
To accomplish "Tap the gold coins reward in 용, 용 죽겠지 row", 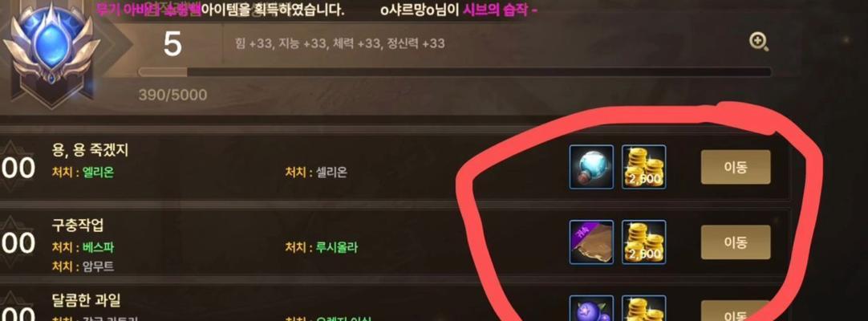I will tap(644, 167).
